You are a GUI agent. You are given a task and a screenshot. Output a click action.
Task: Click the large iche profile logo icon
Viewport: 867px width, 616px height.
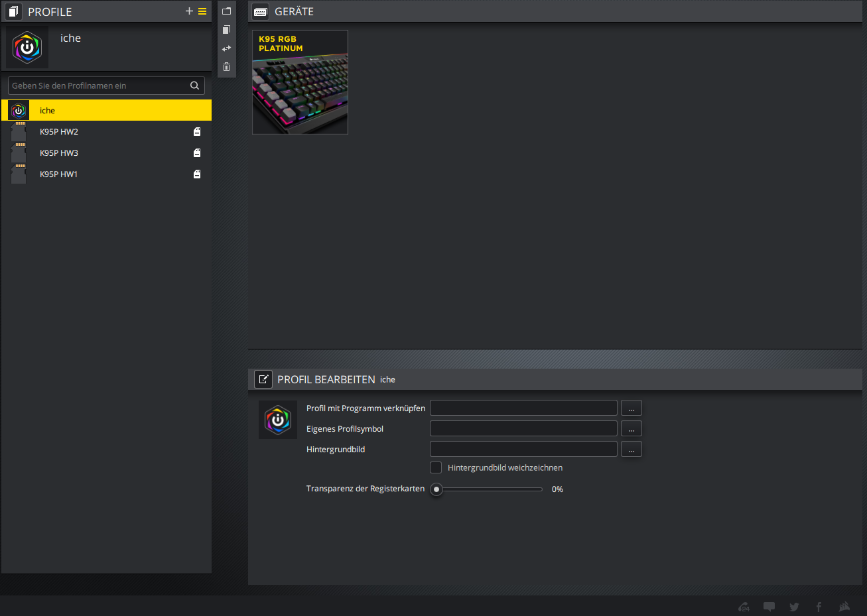coord(27,47)
